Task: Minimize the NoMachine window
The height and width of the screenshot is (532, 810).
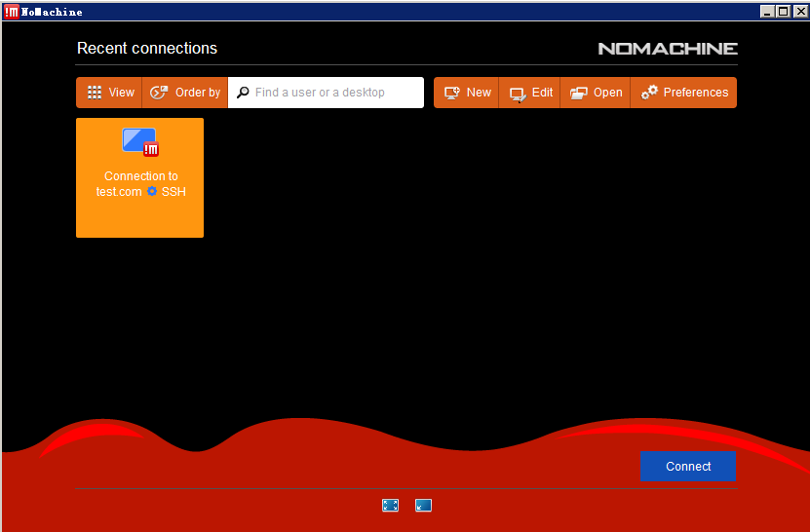Action: click(768, 11)
